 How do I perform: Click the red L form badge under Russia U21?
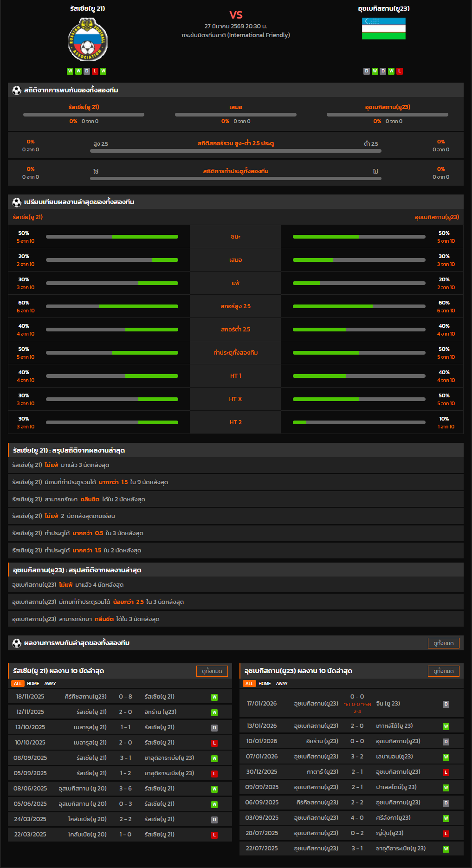pyautogui.click(x=95, y=71)
